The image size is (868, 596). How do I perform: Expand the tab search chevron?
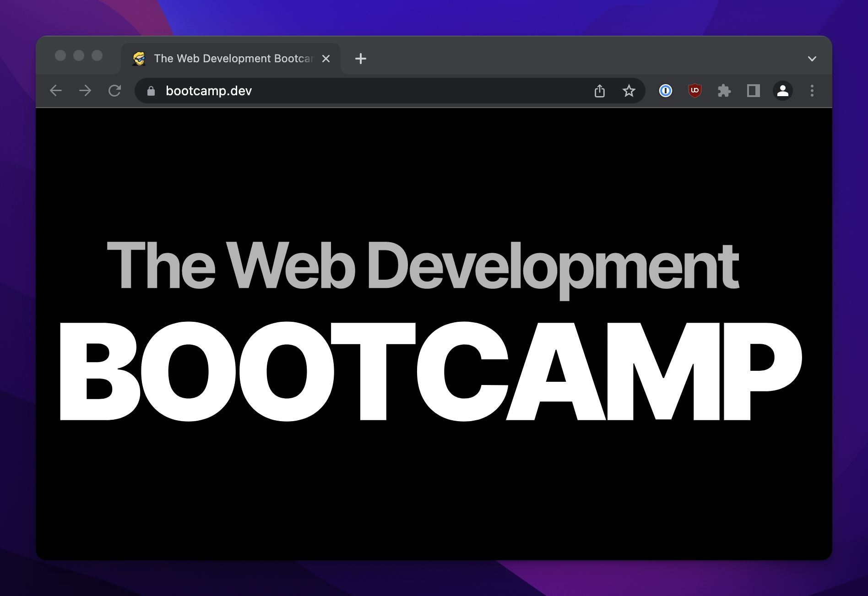pos(812,59)
